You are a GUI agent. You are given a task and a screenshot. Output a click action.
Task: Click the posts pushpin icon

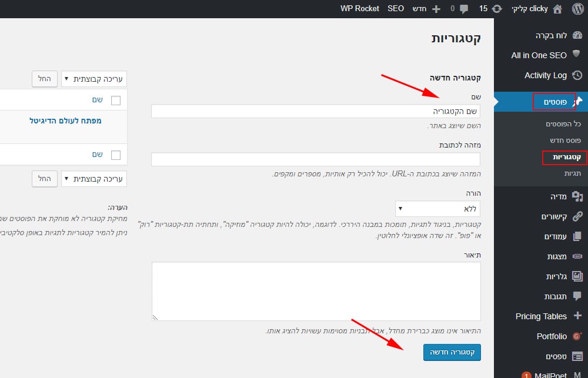[x=578, y=101]
